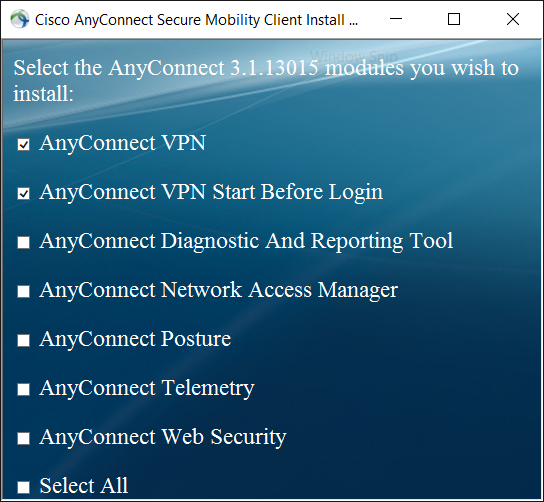Click 'AnyConnect VPN Start Before Login' label

coord(211,193)
